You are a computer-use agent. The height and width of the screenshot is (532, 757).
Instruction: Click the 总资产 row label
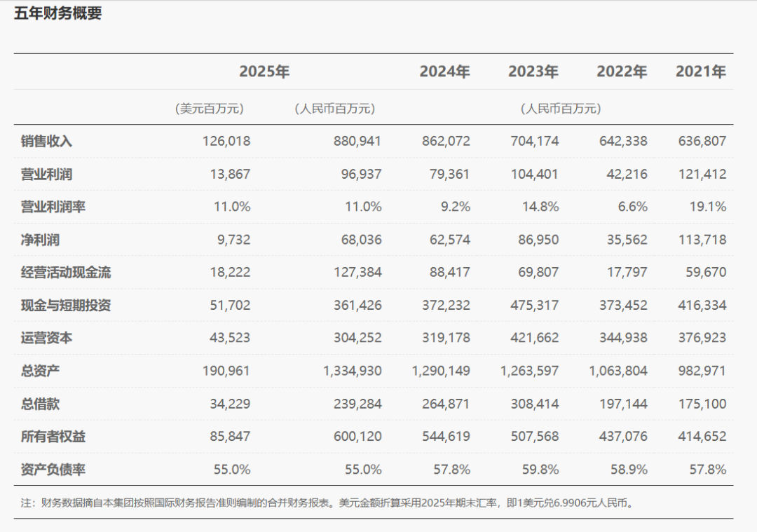(x=40, y=371)
